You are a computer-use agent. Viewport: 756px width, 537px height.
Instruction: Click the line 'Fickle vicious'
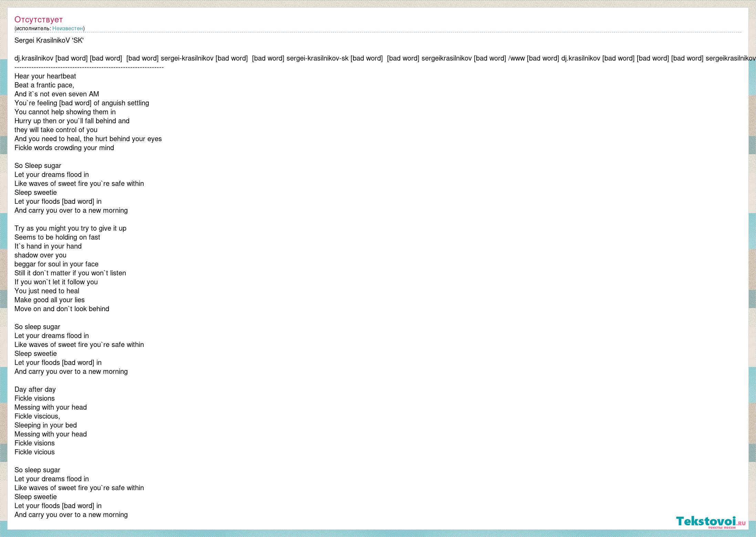coord(34,452)
